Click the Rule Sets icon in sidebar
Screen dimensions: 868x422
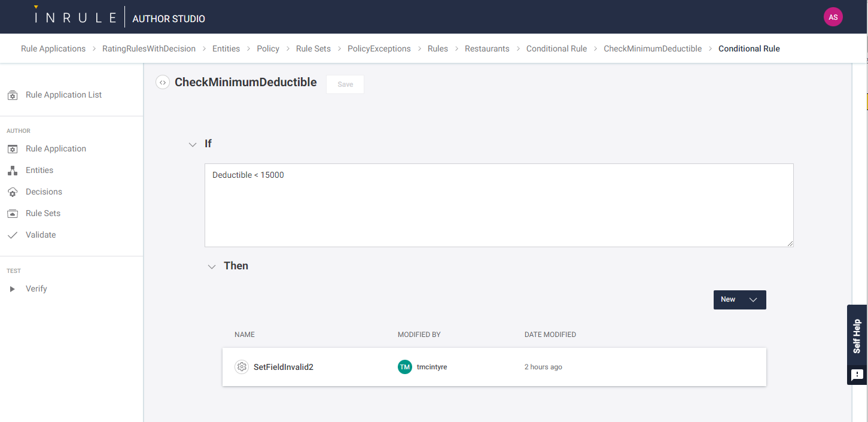point(12,214)
